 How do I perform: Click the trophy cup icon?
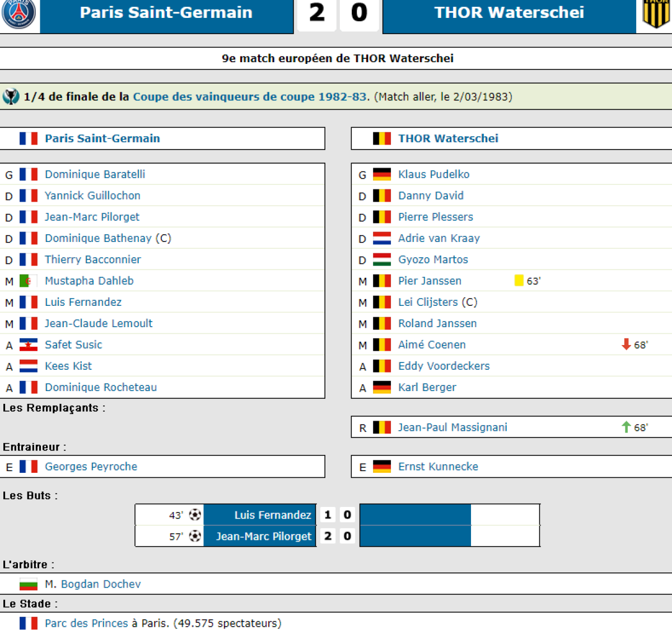pos(11,97)
